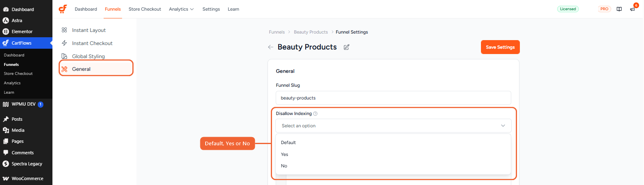Open Dashboard under CartFlows submenu
This screenshot has width=644, height=185.
[x=14, y=55]
